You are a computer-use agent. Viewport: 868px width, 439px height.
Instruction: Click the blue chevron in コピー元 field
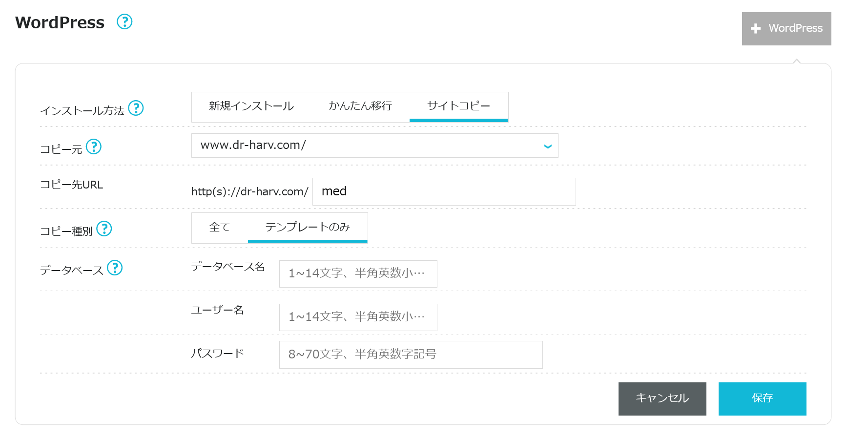pos(548,146)
